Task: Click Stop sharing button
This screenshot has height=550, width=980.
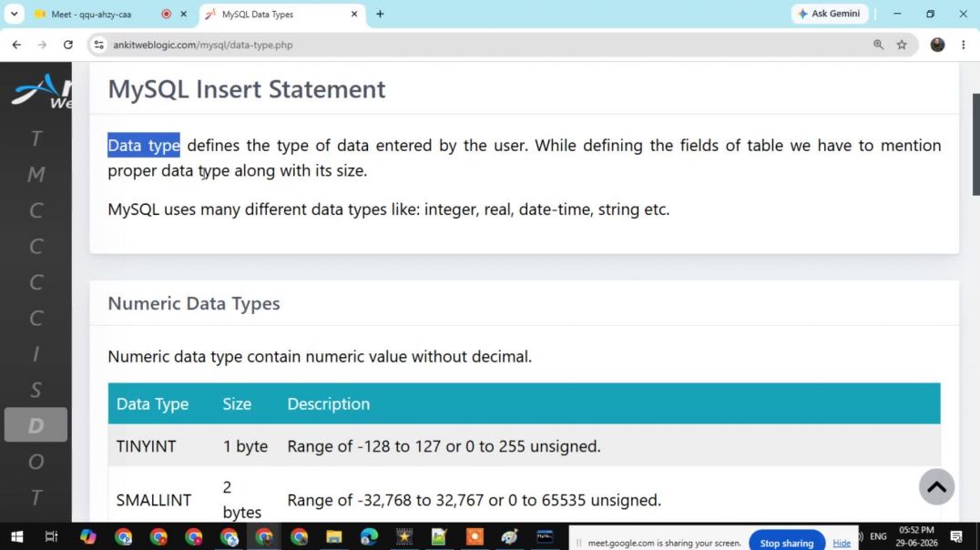Action: coord(786,543)
